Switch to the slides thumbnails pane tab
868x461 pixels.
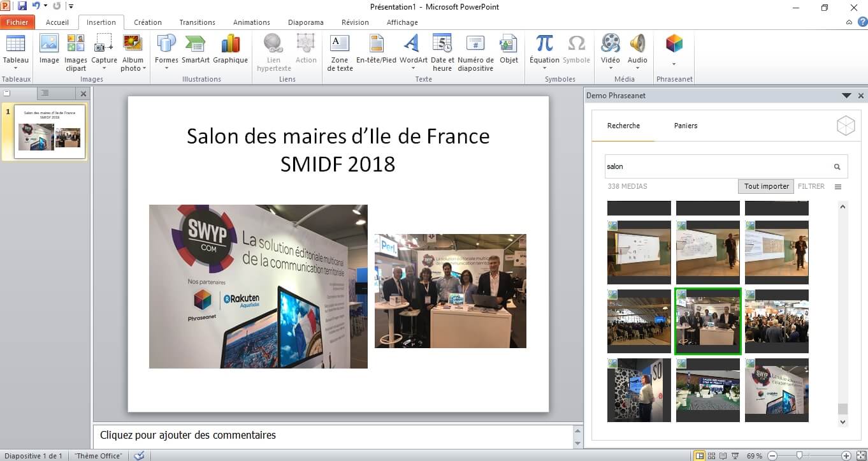click(x=7, y=94)
